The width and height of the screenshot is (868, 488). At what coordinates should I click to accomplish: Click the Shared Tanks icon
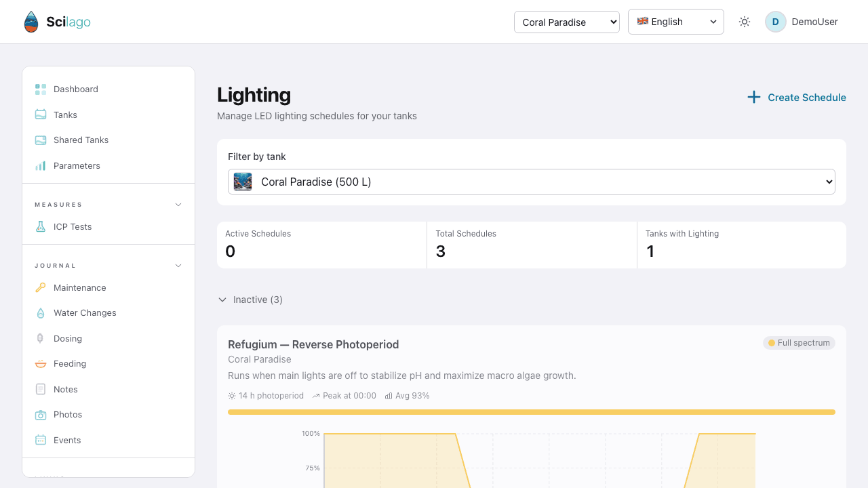point(41,140)
